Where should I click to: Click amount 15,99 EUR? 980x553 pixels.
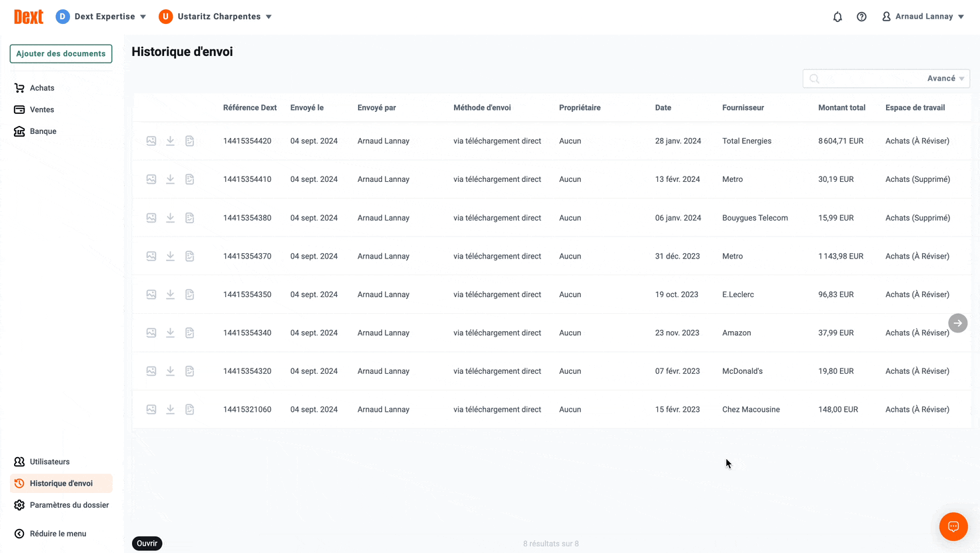click(x=836, y=218)
